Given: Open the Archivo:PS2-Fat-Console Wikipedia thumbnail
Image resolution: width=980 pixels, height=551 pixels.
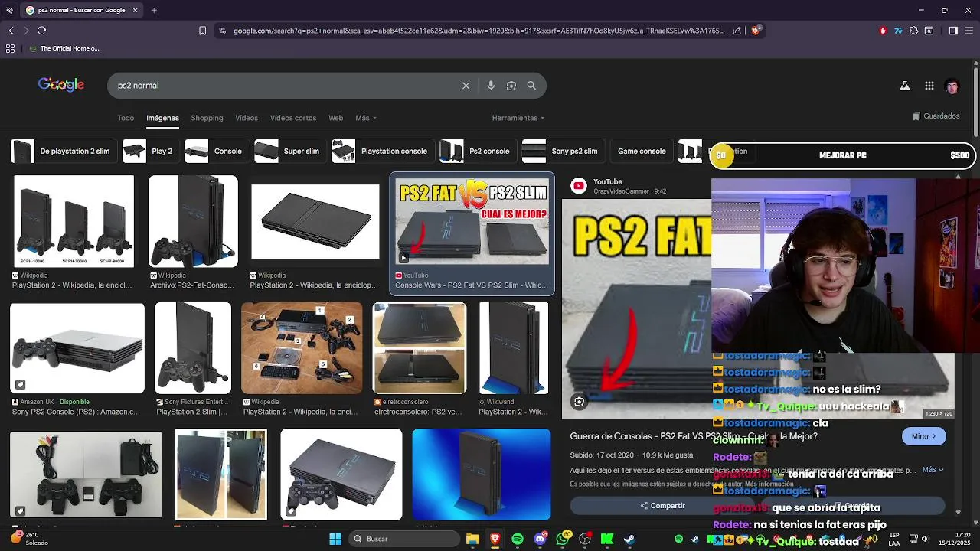Looking at the screenshot, I should point(193,221).
